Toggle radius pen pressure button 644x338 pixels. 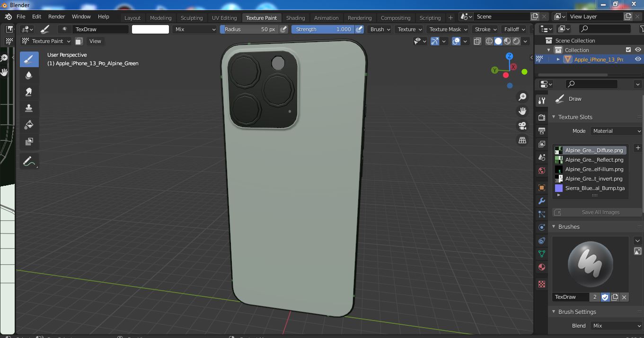283,29
